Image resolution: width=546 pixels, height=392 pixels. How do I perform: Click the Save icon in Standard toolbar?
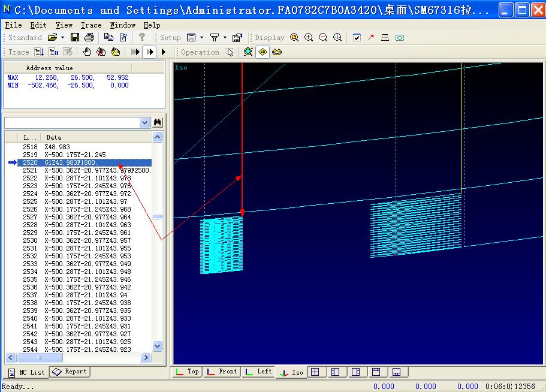tap(75, 37)
